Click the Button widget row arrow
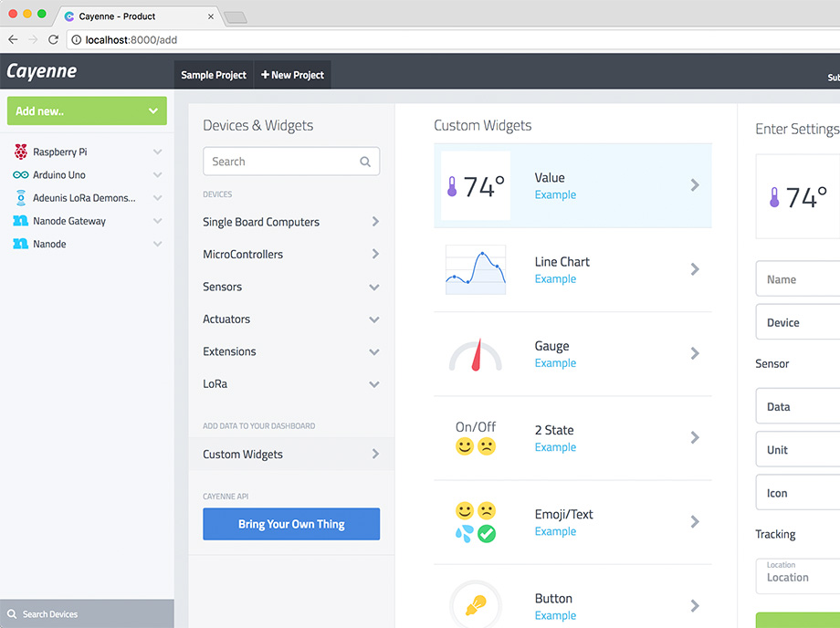840x628 pixels. pyautogui.click(x=694, y=605)
